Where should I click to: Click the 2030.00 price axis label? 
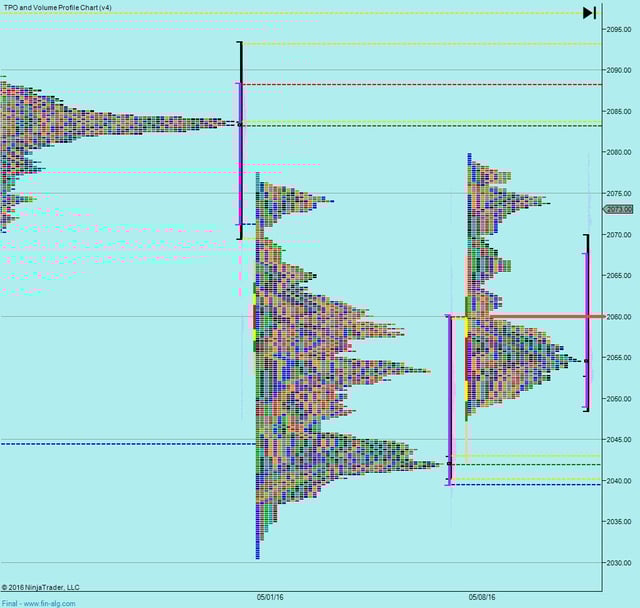[x=620, y=563]
